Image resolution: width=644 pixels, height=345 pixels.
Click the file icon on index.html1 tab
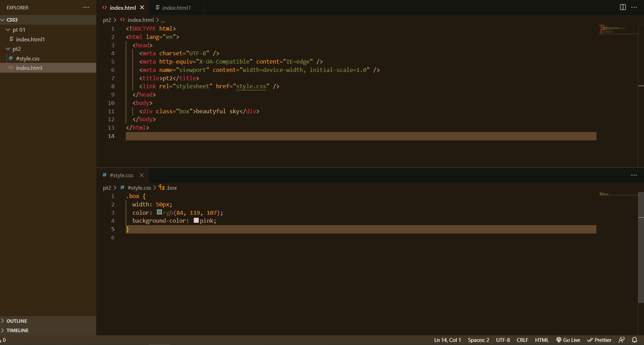158,7
